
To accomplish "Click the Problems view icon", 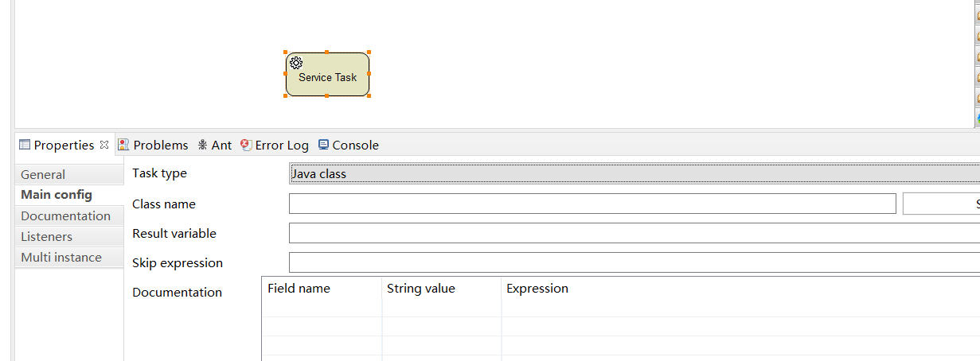I will click(123, 145).
